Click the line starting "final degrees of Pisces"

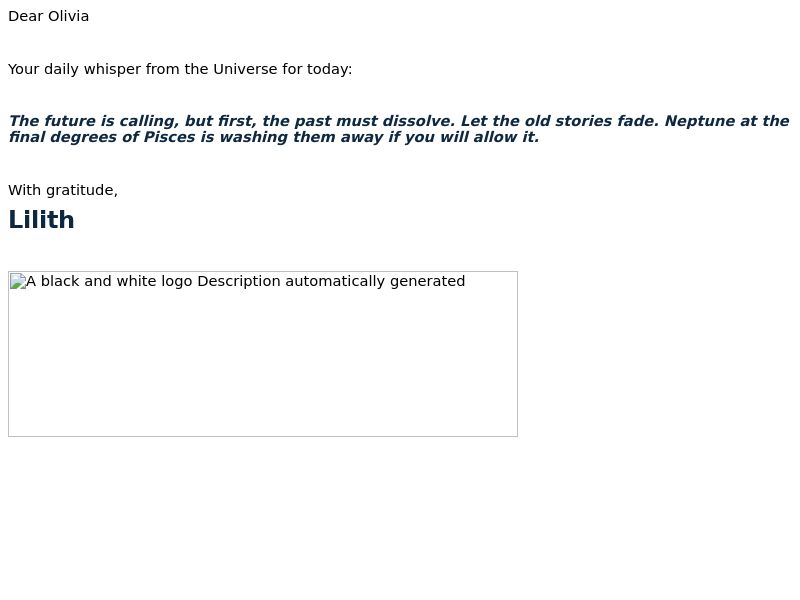274,137
